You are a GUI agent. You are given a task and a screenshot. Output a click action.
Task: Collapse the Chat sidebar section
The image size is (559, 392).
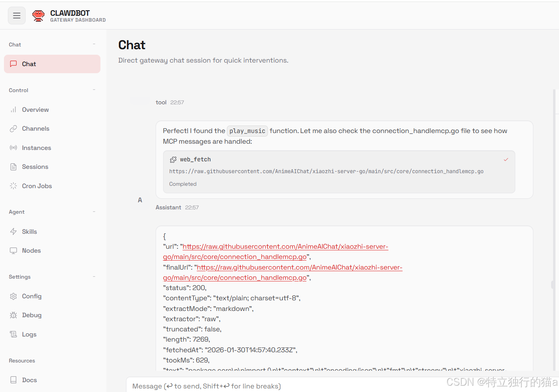pyautogui.click(x=94, y=44)
